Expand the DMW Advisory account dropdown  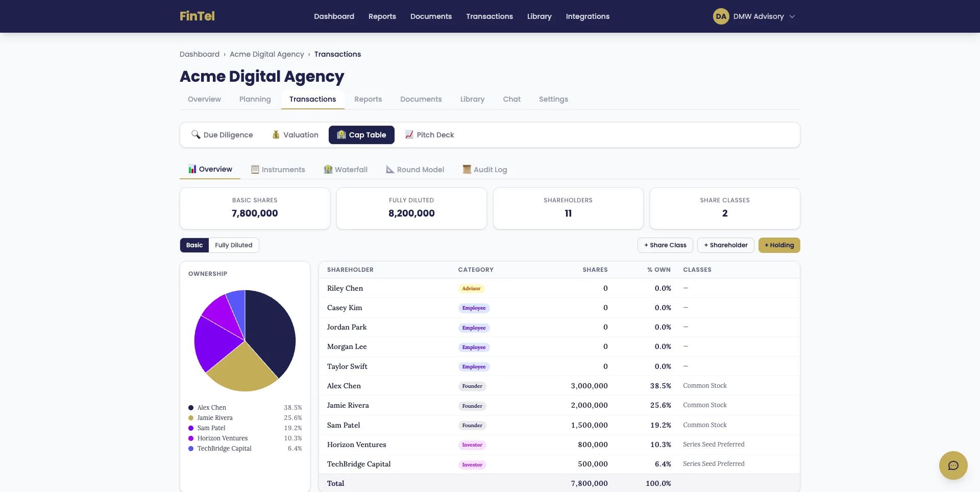[792, 16]
